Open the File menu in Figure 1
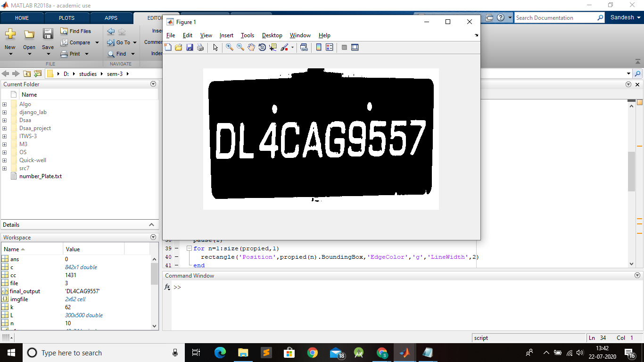The height and width of the screenshot is (362, 644). [x=171, y=35]
